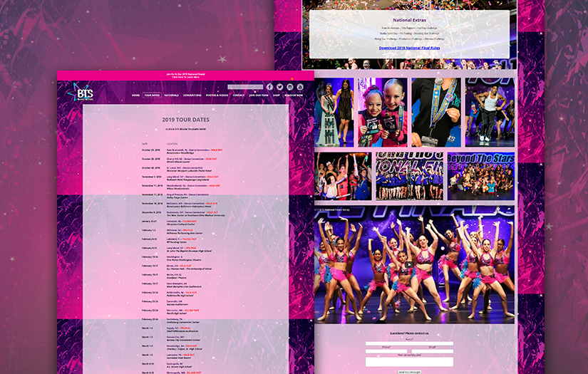This screenshot has width=588, height=374.
Task: Open the Kannapolis, NC tour date
Action: tap(175, 363)
